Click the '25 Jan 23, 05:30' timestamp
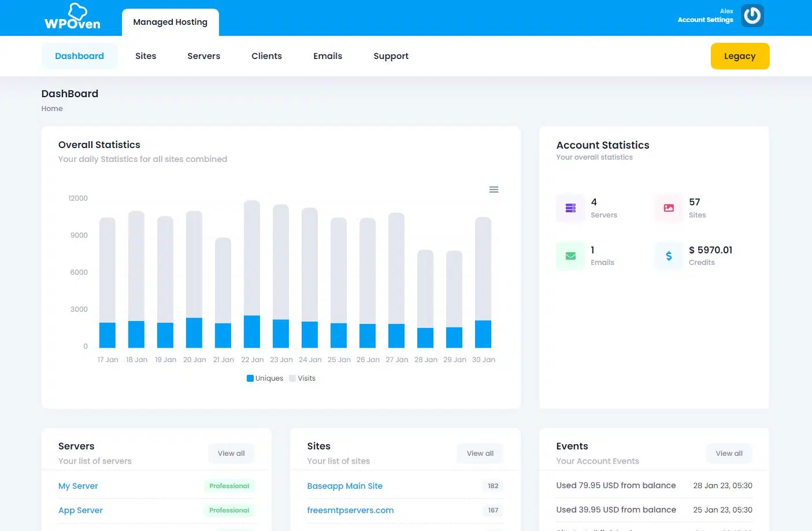Viewport: 812px width, 531px height. (x=722, y=510)
